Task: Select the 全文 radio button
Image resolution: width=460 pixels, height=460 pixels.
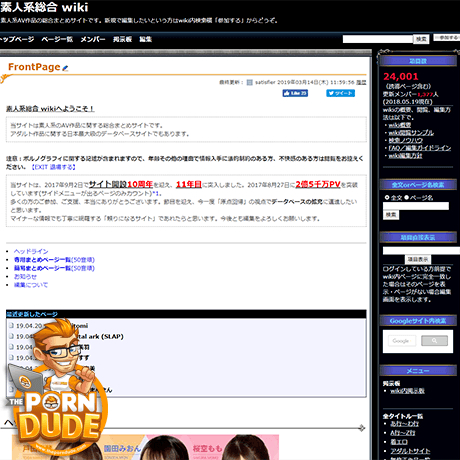Action: click(x=387, y=197)
